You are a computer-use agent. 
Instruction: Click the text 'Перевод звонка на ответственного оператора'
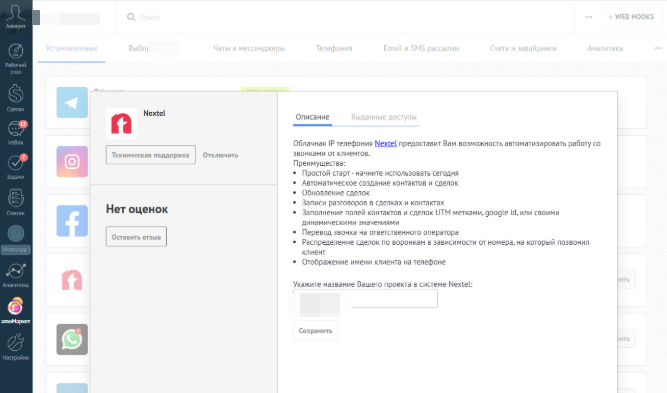pyautogui.click(x=380, y=232)
